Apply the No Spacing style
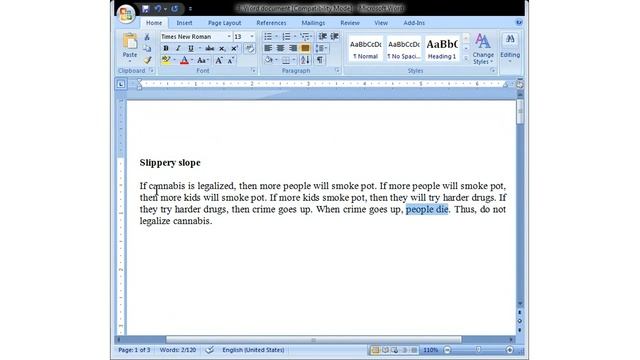 point(404,49)
